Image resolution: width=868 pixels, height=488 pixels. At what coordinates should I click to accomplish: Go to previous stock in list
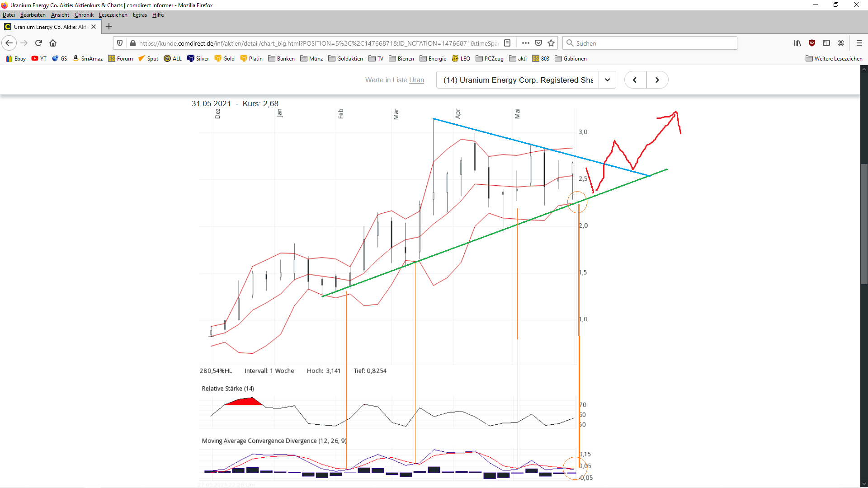(635, 80)
